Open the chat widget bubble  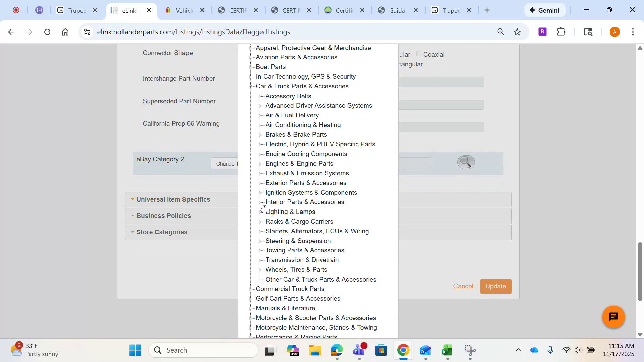613,317
